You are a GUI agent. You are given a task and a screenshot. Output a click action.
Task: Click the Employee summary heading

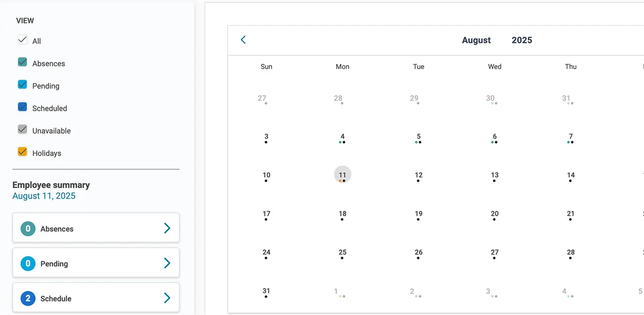51,185
